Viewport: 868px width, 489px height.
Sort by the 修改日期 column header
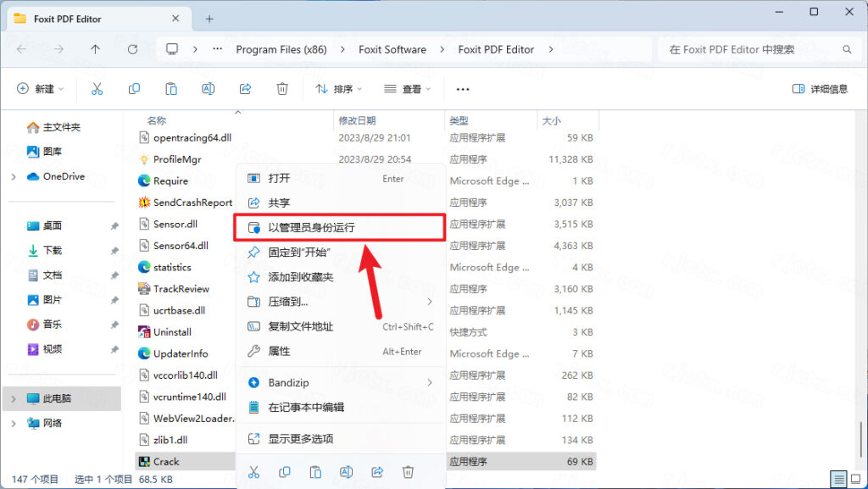pos(357,120)
